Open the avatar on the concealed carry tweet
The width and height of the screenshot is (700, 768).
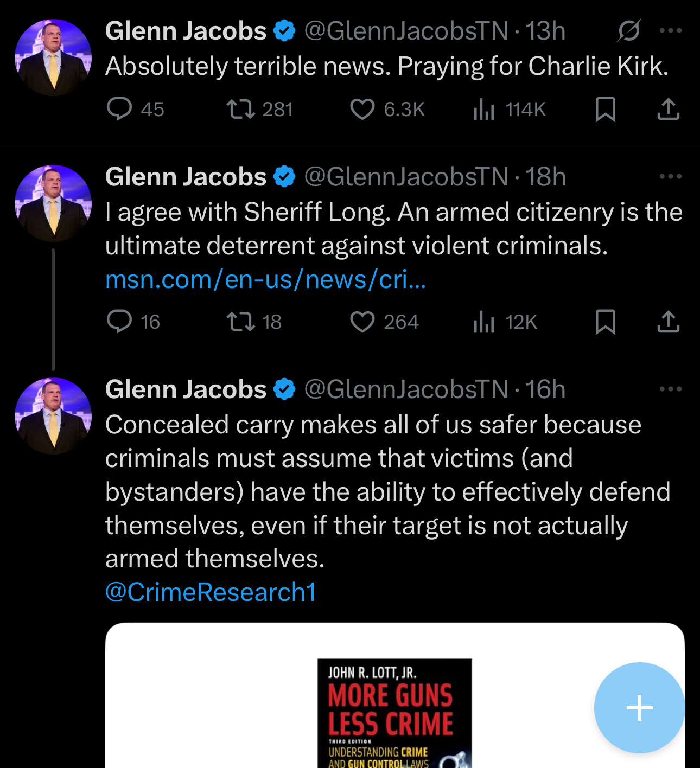tap(53, 416)
